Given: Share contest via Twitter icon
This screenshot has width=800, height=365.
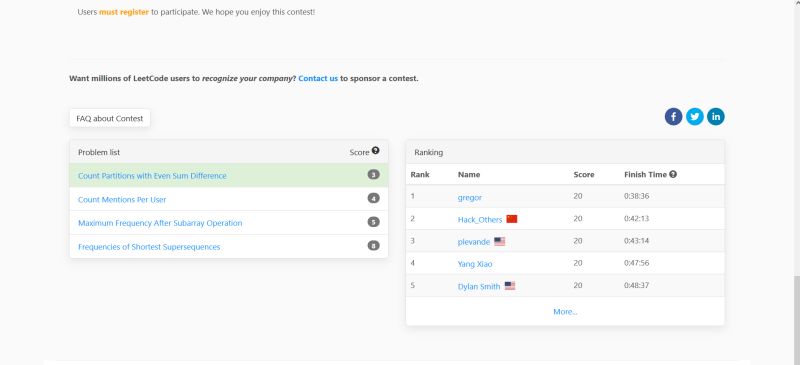Looking at the screenshot, I should (694, 117).
